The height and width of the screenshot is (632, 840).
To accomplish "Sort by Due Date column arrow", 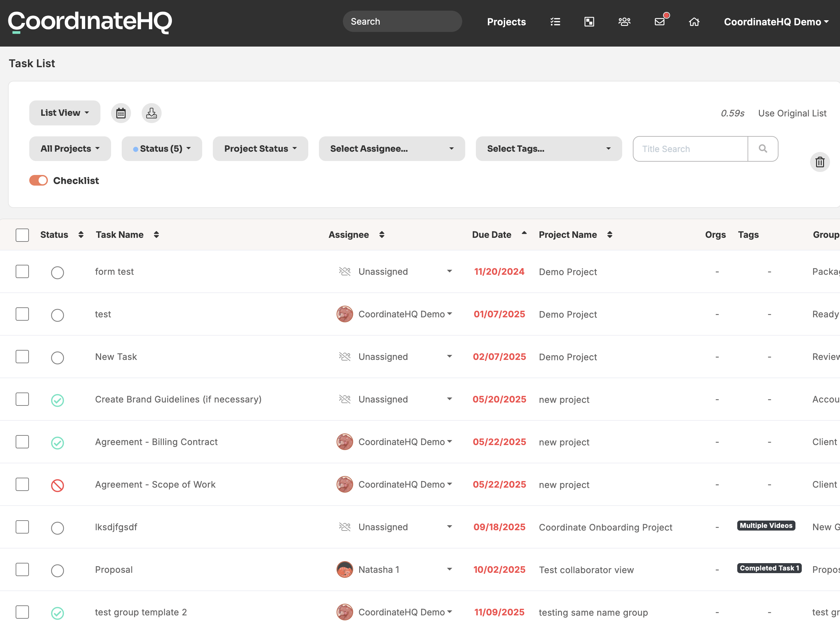I will pos(524,233).
